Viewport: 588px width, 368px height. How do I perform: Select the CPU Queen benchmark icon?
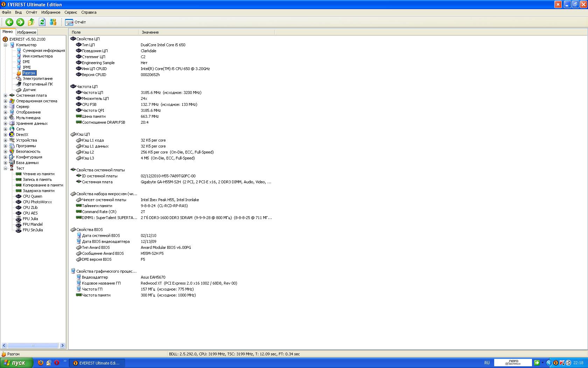[19, 196]
